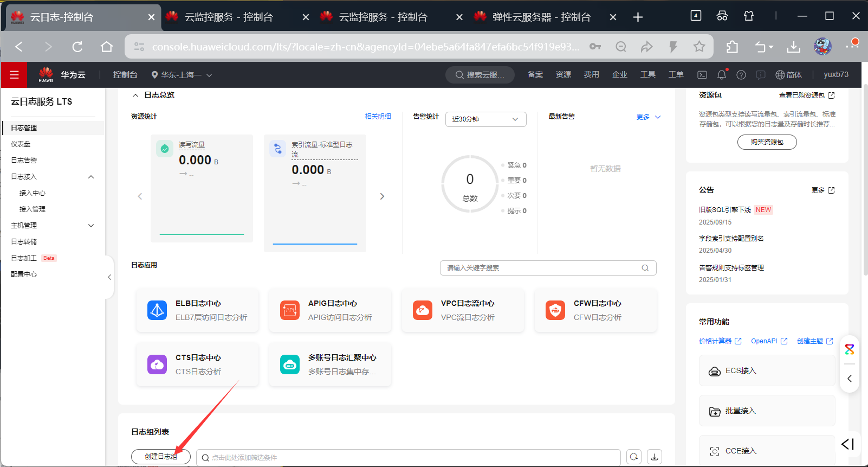Open the 价格计算器 link
868x467 pixels.
click(720, 341)
